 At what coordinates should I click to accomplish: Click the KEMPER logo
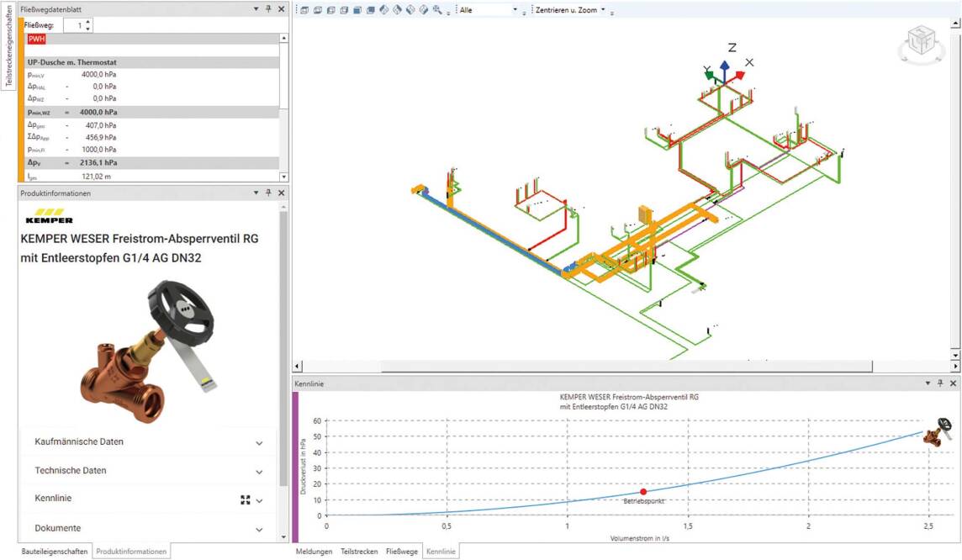tap(49, 216)
